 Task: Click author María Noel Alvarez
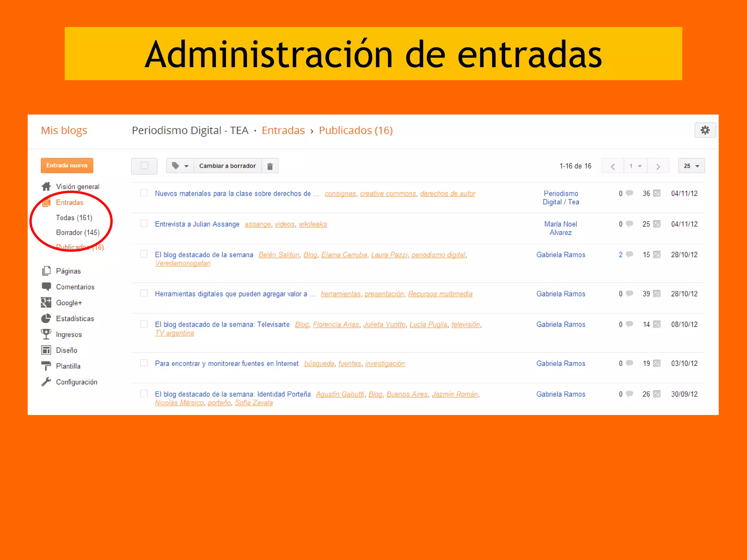(x=561, y=228)
